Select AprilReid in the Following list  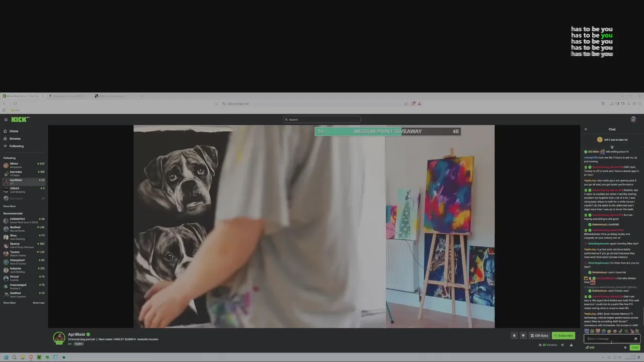click(24, 181)
